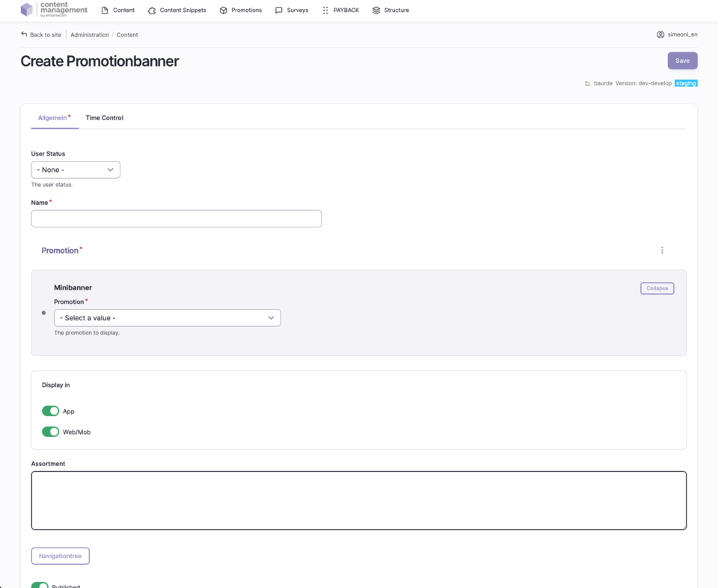Image resolution: width=718 pixels, height=588 pixels.
Task: Open the Promotion three-dot options menu
Action: (x=662, y=251)
